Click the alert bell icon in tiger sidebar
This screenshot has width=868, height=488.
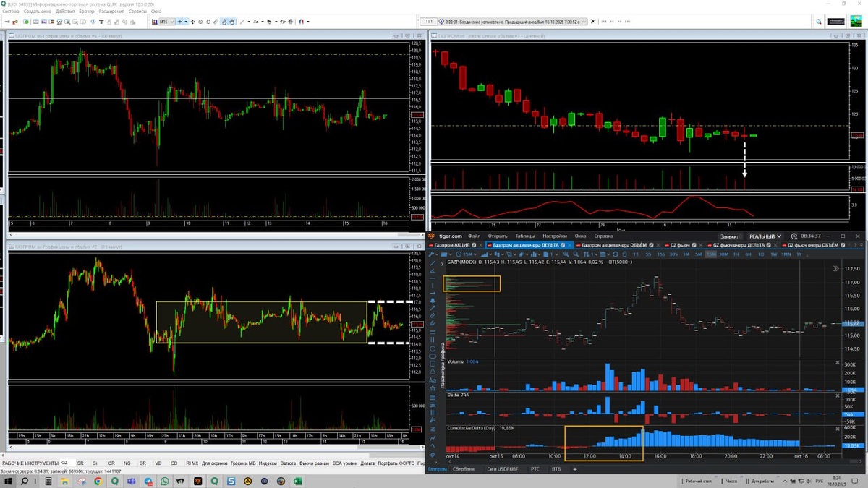tap(433, 301)
